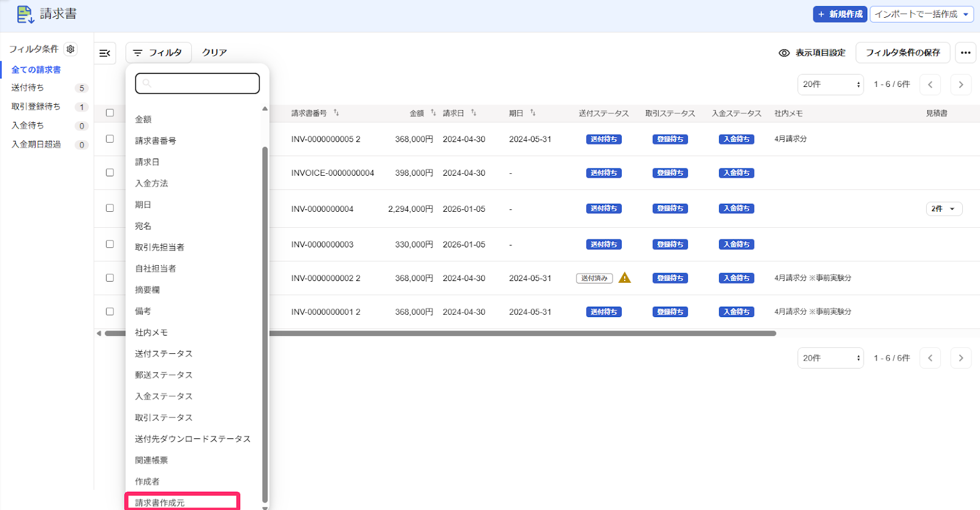Sort by 金額 column arrows
This screenshot has width=980, height=510.
[433, 113]
